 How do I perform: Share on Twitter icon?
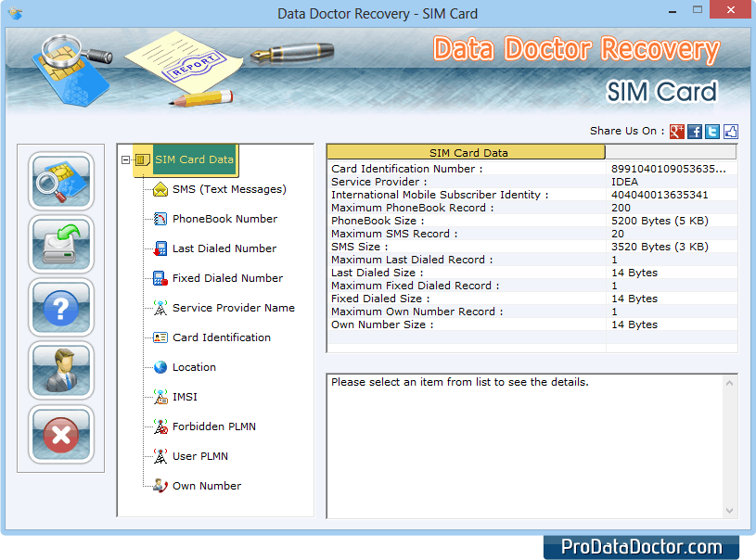(x=712, y=131)
